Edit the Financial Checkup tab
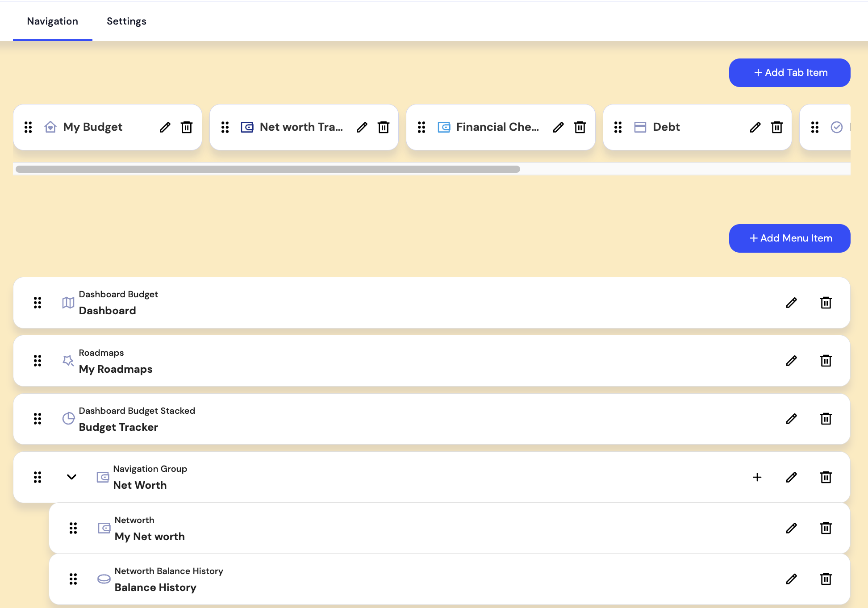868x608 pixels. coord(558,127)
